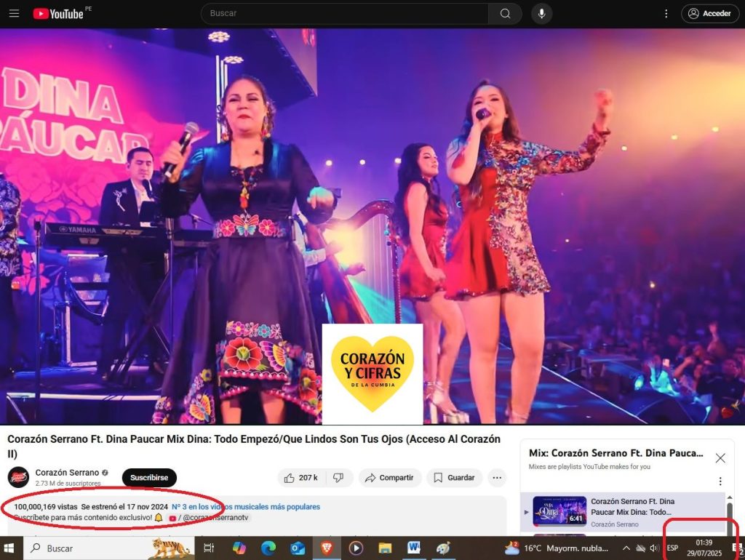This screenshot has width=745, height=560.
Task: Save video using Guardar button
Action: [455, 478]
